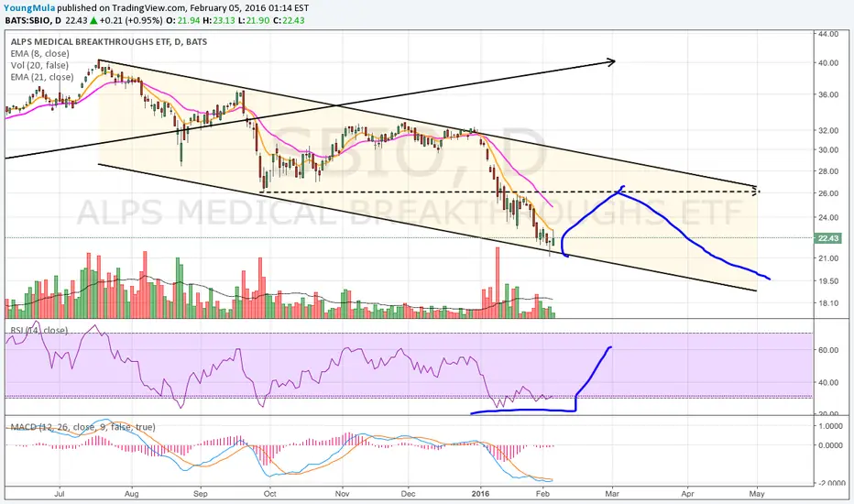Open the YoungMula author link

click(x=29, y=8)
